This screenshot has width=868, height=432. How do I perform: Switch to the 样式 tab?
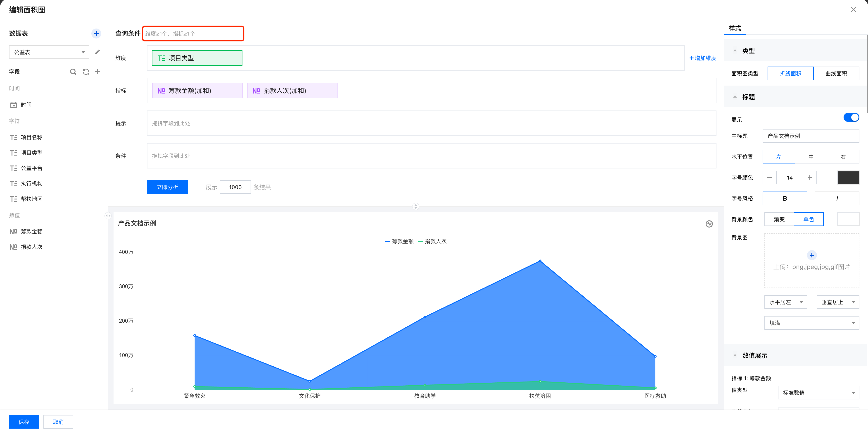pos(735,28)
